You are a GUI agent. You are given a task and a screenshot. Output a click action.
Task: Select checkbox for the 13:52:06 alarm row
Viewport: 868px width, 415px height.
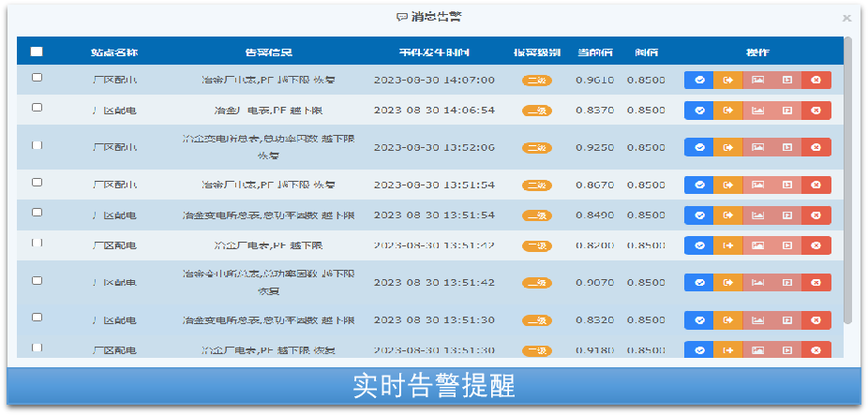coord(37,145)
